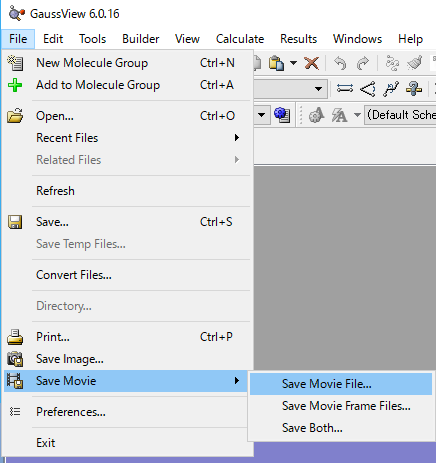Screen dimensions: 436x463
Task: Open the Calculate menu
Action: coord(240,39)
